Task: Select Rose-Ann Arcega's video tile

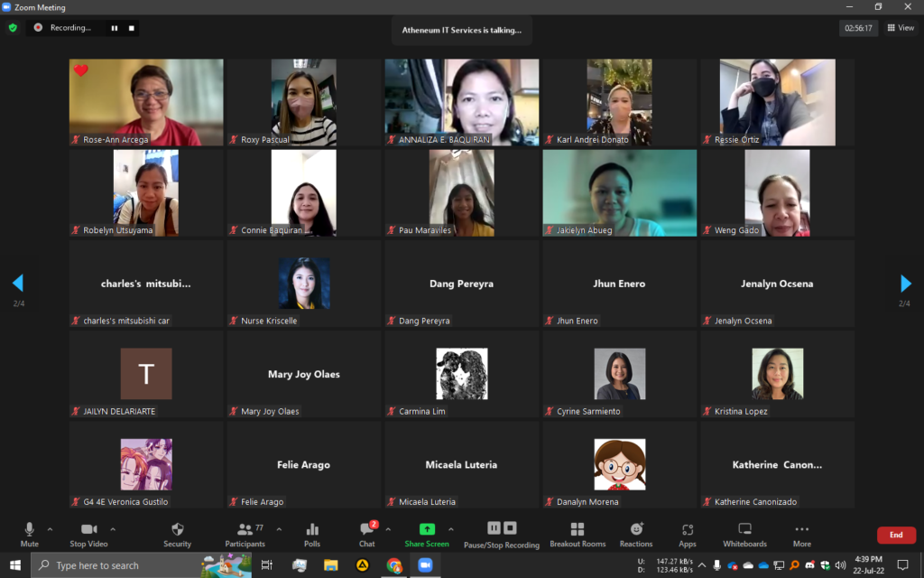Action: pos(146,102)
